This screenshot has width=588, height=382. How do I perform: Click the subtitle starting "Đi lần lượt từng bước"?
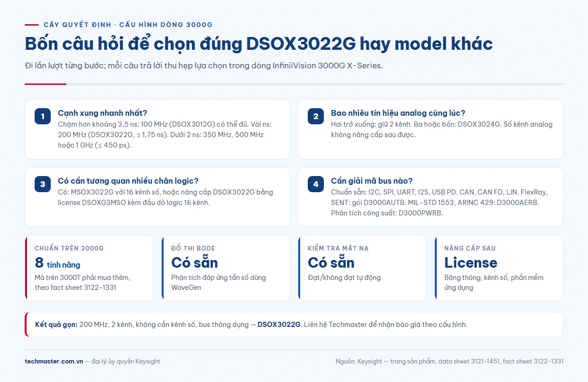pos(204,65)
